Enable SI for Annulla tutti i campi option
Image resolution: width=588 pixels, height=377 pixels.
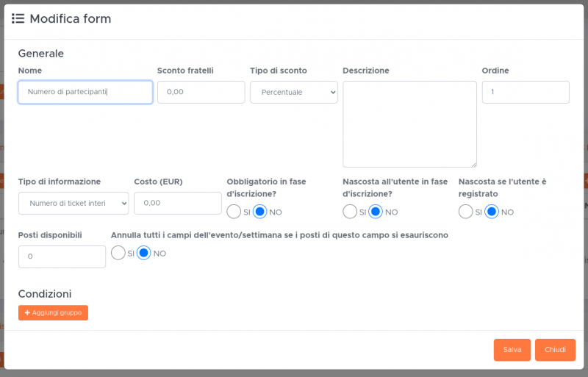click(118, 253)
